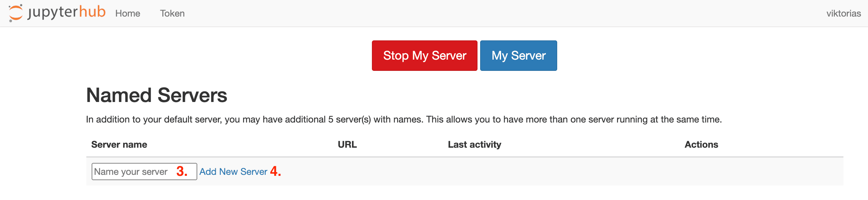
Task: Click the empty row area under Last activity
Action: (x=474, y=172)
